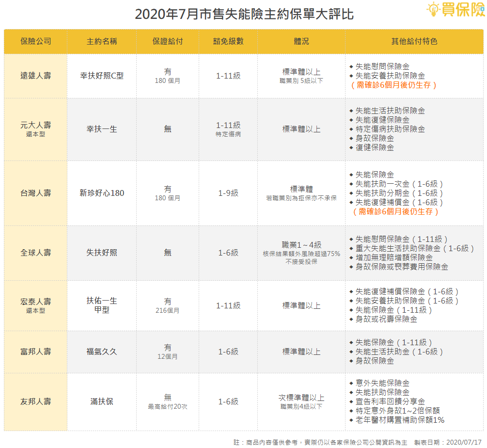Click the 體況 column header
This screenshot has width=487, height=448.
tap(301, 41)
